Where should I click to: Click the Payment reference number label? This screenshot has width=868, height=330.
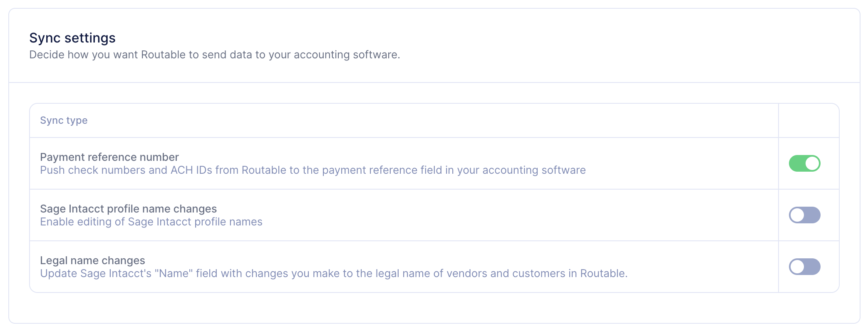coord(109,157)
